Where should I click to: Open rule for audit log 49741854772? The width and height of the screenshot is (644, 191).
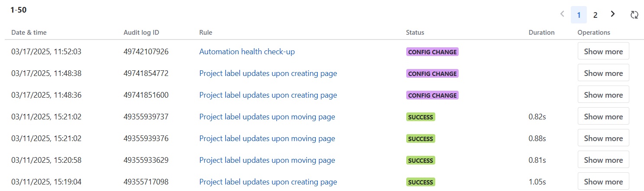(x=268, y=73)
